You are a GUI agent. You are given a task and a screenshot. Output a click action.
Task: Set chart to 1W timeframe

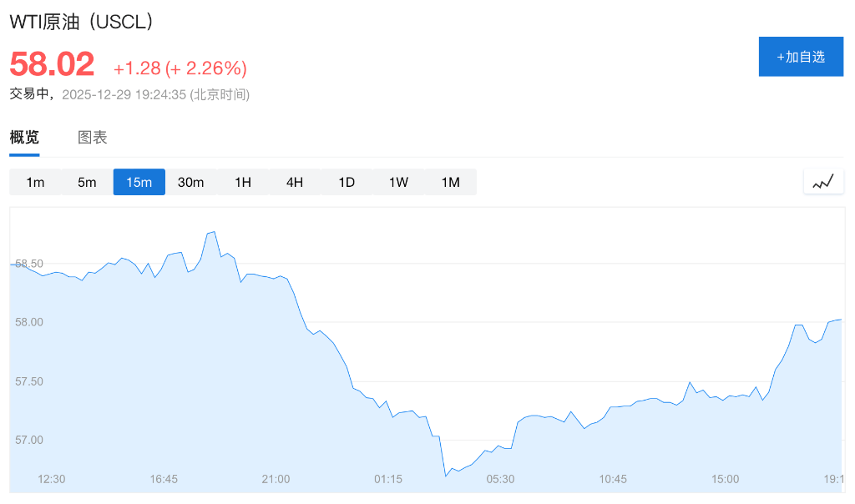coord(398,182)
